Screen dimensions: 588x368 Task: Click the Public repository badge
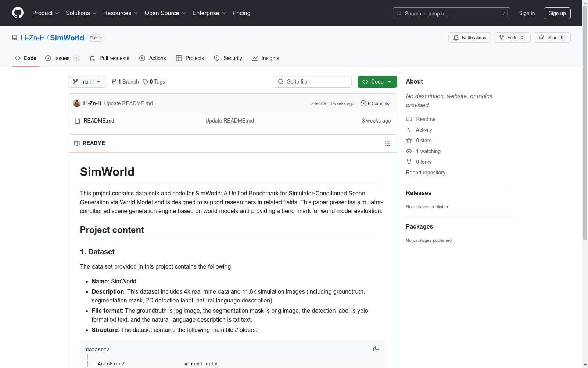point(96,38)
